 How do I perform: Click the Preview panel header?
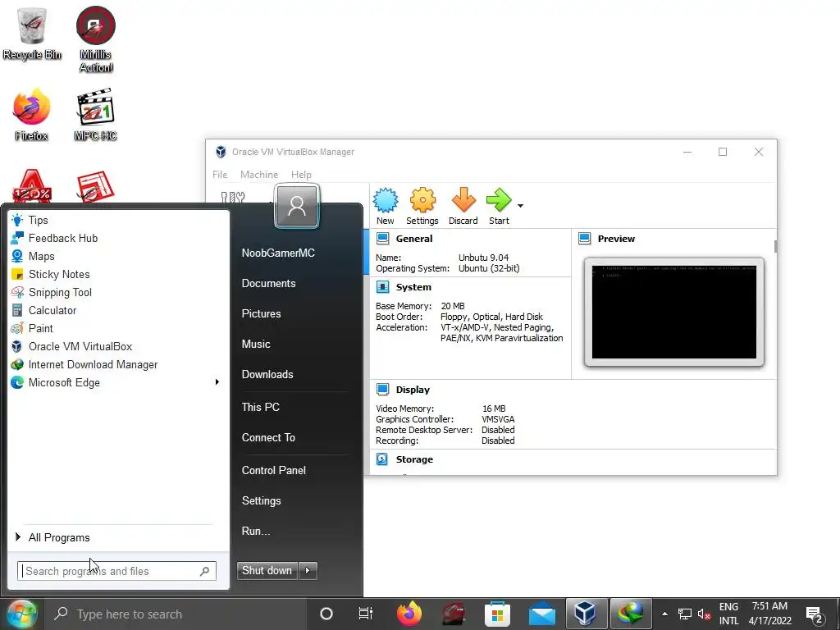click(616, 239)
